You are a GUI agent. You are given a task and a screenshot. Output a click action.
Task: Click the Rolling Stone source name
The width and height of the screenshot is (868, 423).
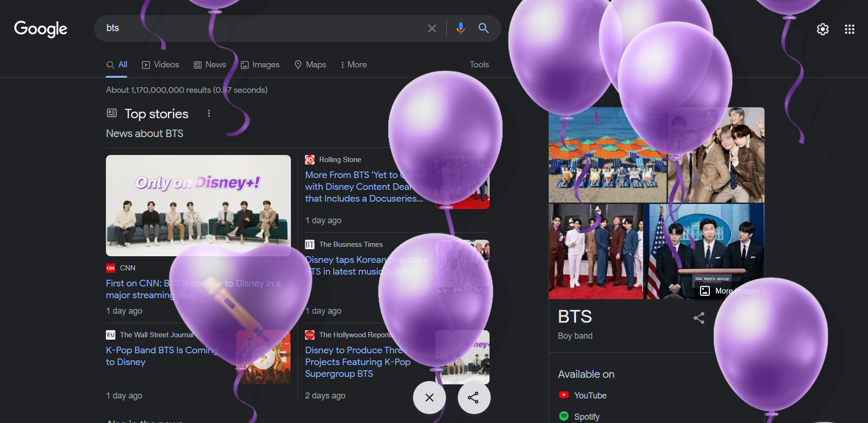click(x=340, y=160)
